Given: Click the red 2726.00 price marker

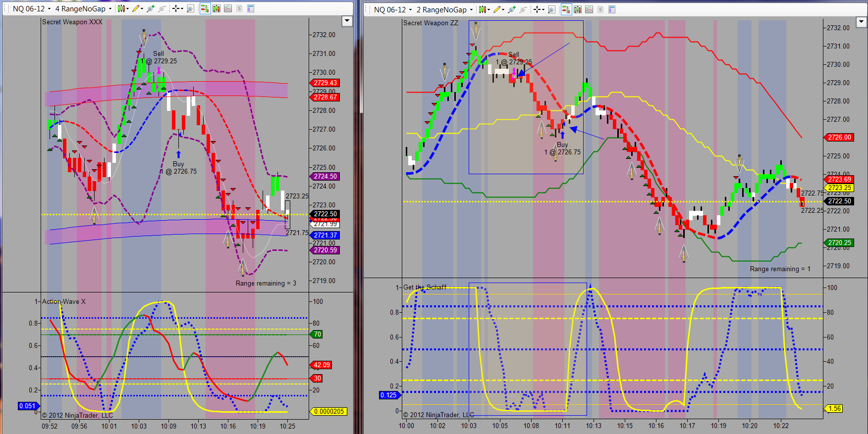Looking at the screenshot, I should point(839,137).
